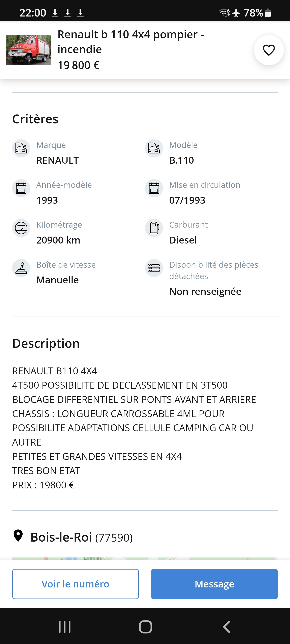Tap the location pin icon
This screenshot has height=644, width=290.
tap(18, 536)
